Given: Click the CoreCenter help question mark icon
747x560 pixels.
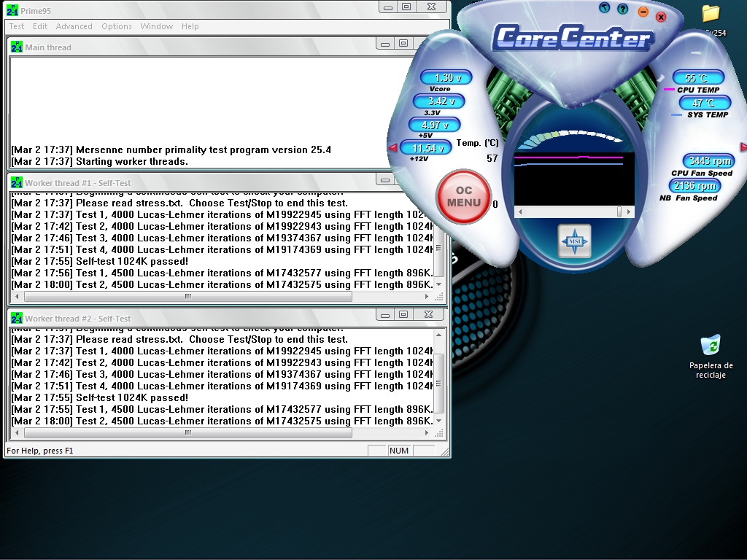Looking at the screenshot, I should (x=622, y=9).
